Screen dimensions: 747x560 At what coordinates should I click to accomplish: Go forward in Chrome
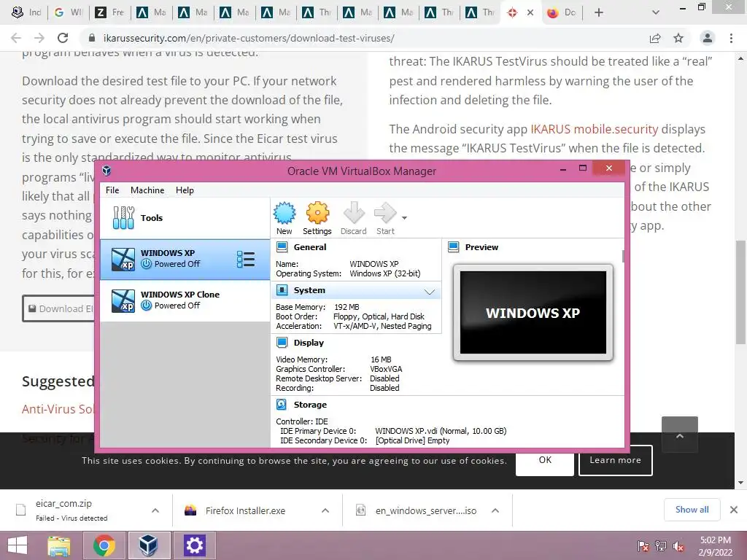(x=39, y=38)
